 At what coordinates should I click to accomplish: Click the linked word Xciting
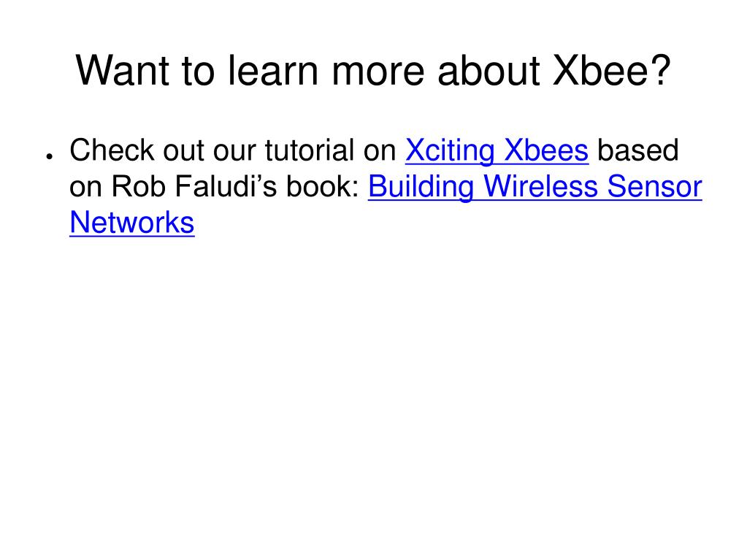[x=450, y=151]
